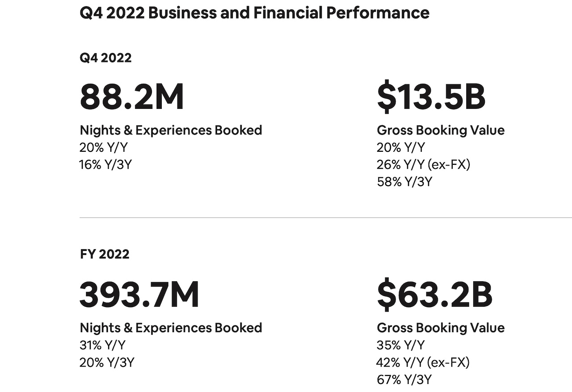Click the $63.2B figure

click(434, 295)
